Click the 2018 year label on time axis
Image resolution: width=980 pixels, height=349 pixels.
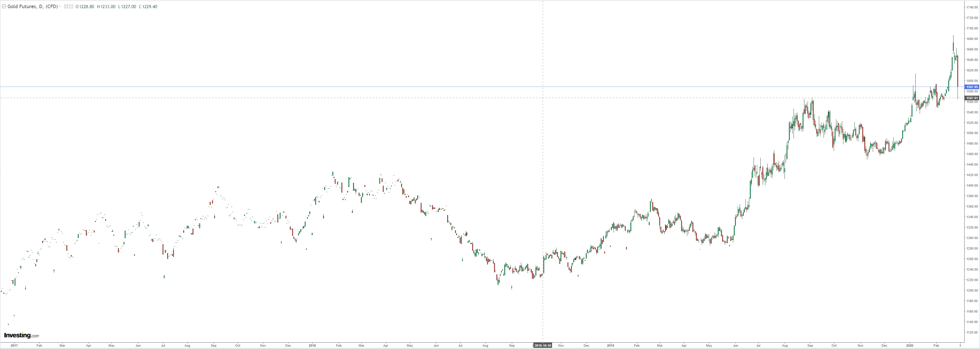tap(312, 346)
